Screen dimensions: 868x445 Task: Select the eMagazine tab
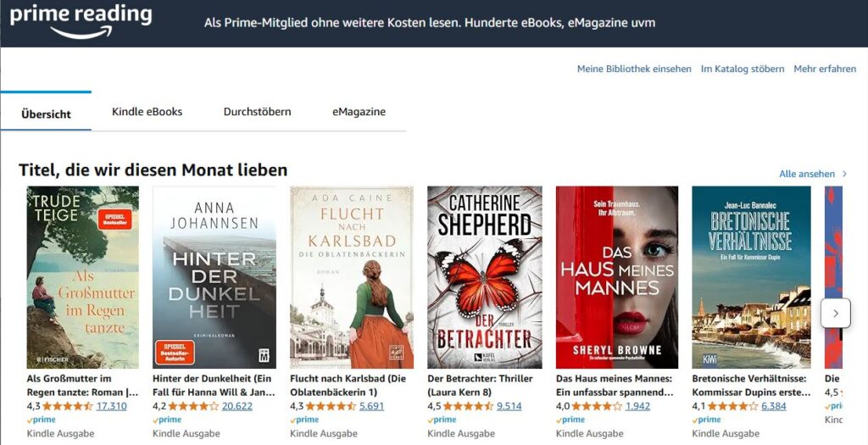359,111
